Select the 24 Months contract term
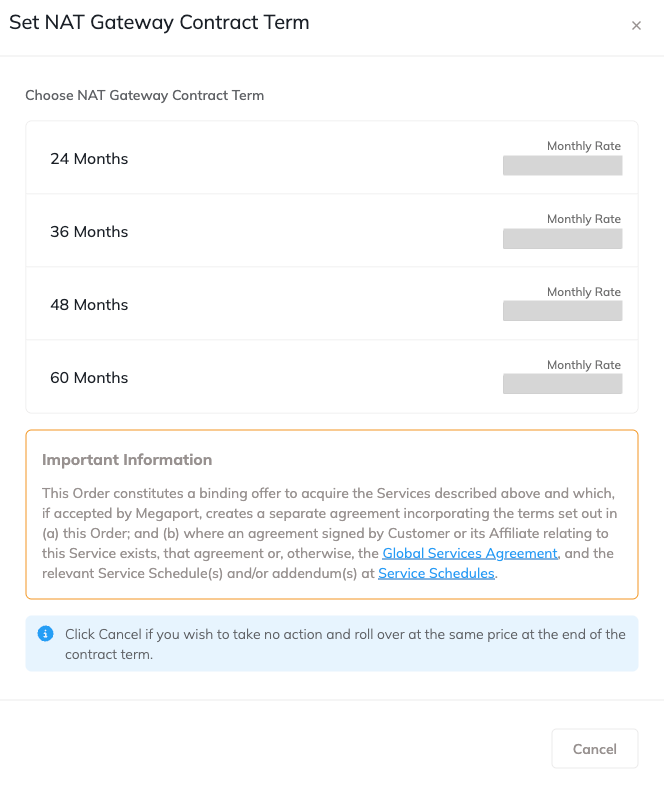The image size is (664, 792). click(x=89, y=159)
